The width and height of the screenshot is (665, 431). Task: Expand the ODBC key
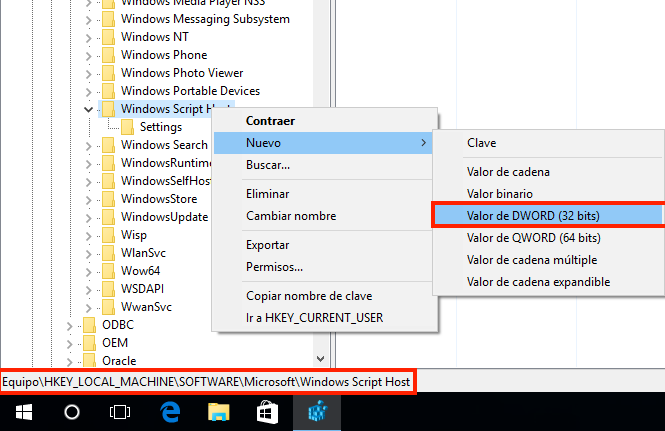70,326
